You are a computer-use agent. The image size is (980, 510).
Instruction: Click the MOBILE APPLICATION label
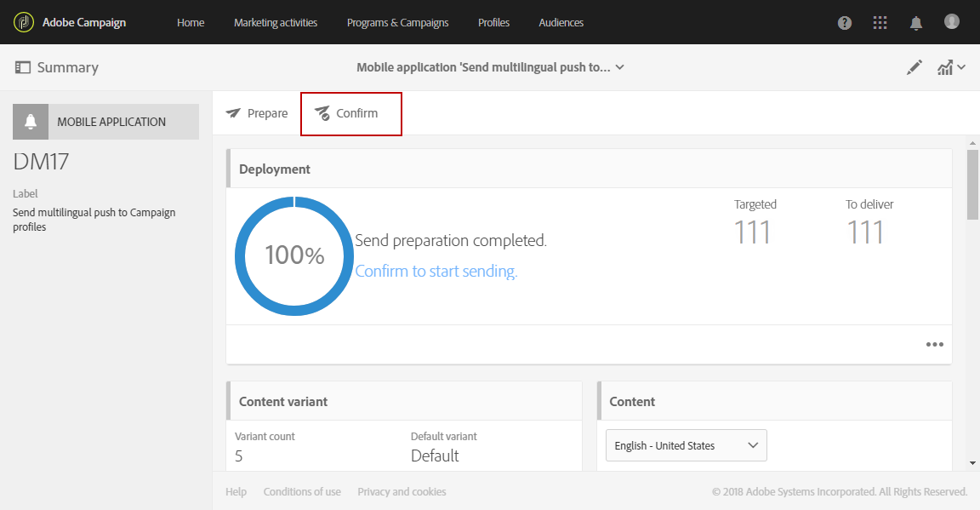[x=111, y=122]
